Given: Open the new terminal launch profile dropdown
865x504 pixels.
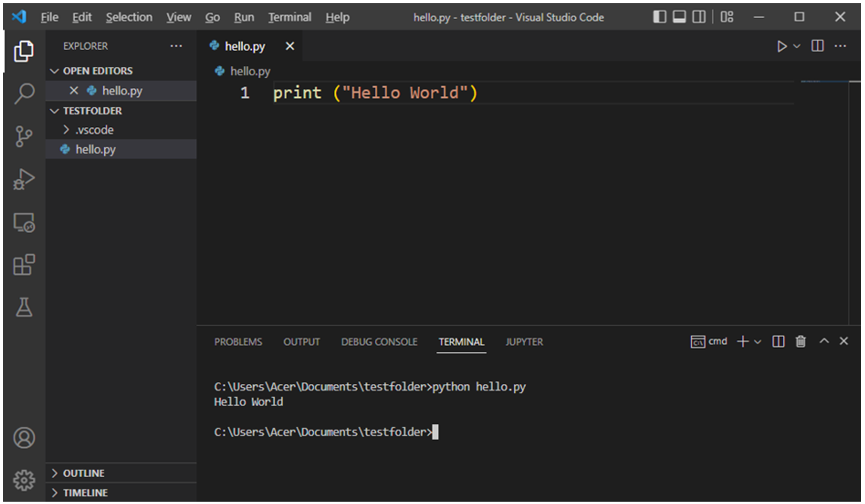Looking at the screenshot, I should [x=757, y=342].
